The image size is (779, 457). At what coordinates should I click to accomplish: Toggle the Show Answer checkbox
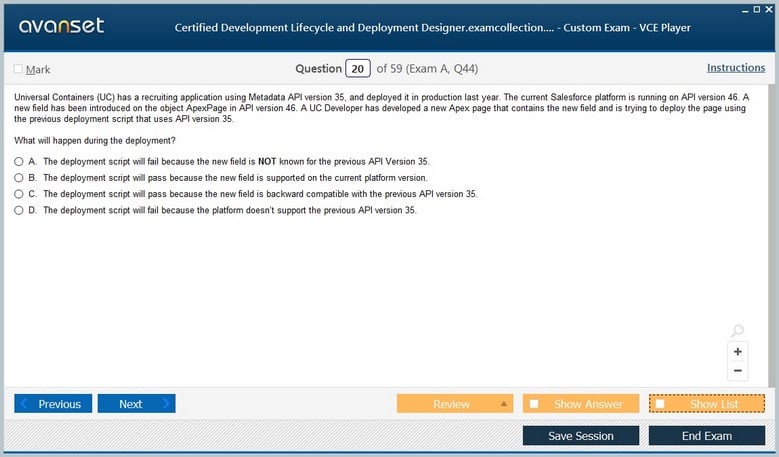click(x=534, y=404)
